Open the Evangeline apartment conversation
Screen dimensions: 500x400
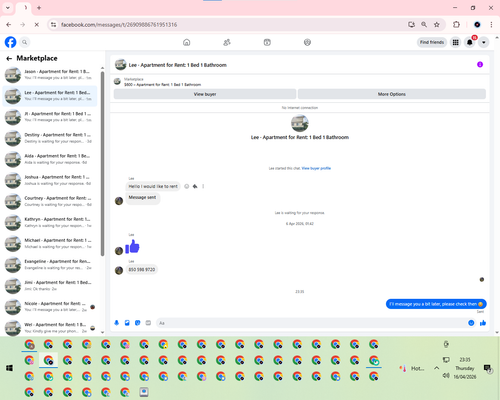click(x=50, y=264)
